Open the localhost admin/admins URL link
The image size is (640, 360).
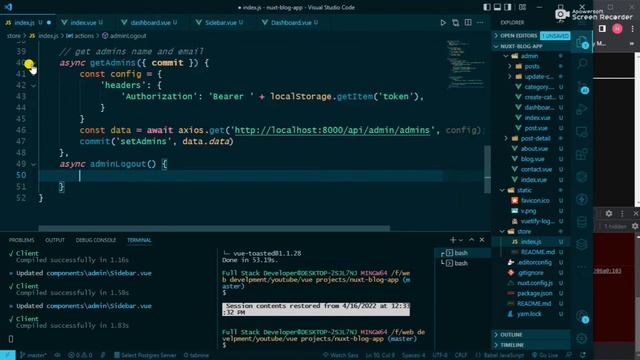[332, 130]
